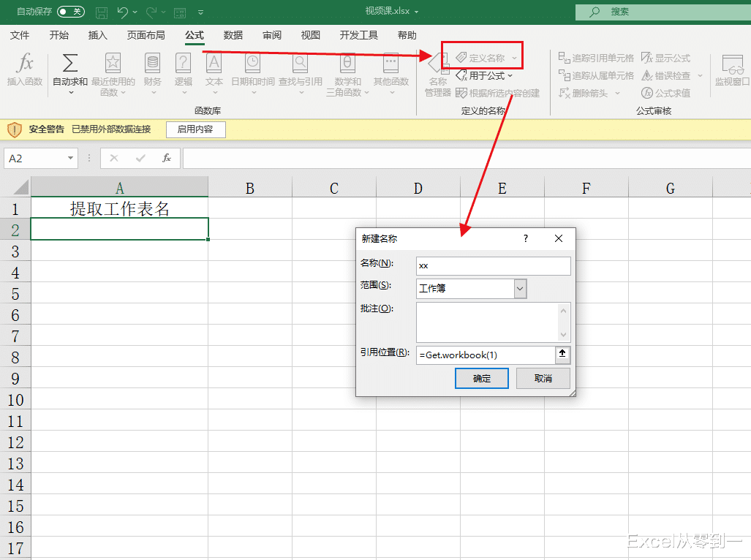
Task: Confirm dialog with OK (确定) button
Action: click(x=481, y=379)
